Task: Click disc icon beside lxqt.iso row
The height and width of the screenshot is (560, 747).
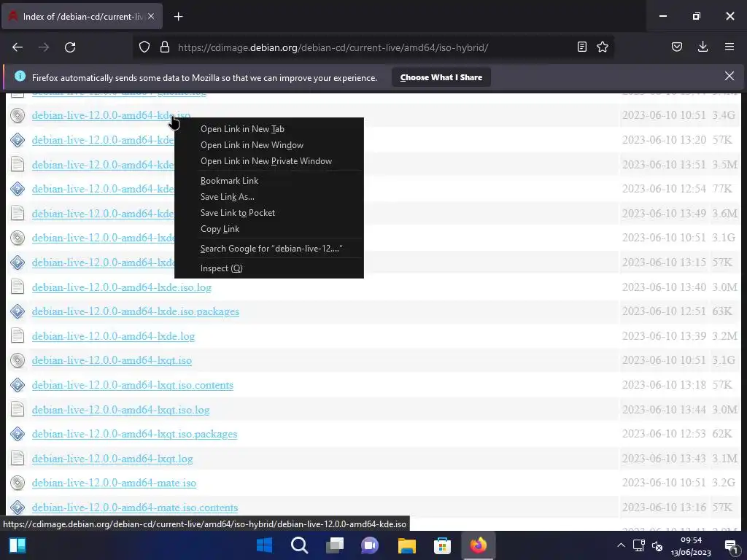Action: pos(18,360)
